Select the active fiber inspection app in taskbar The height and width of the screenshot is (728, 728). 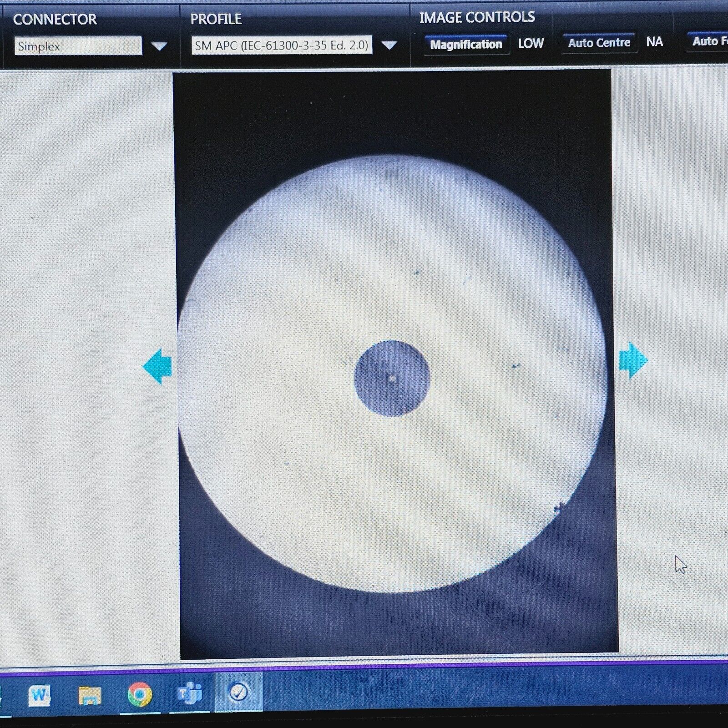[238, 693]
